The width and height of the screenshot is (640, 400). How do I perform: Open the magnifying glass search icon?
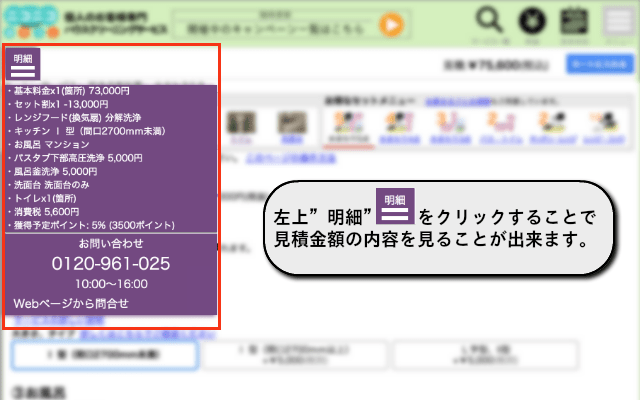[489, 20]
